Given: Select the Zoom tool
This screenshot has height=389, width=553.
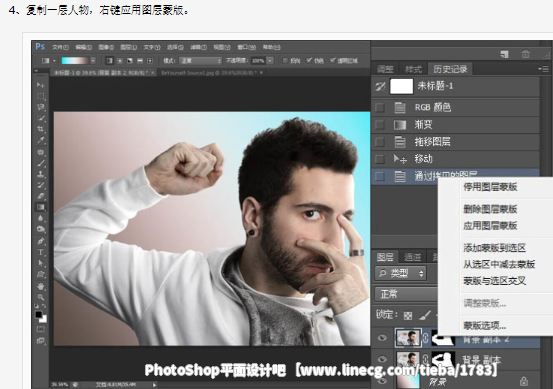Looking at the screenshot, I should click(x=41, y=297).
